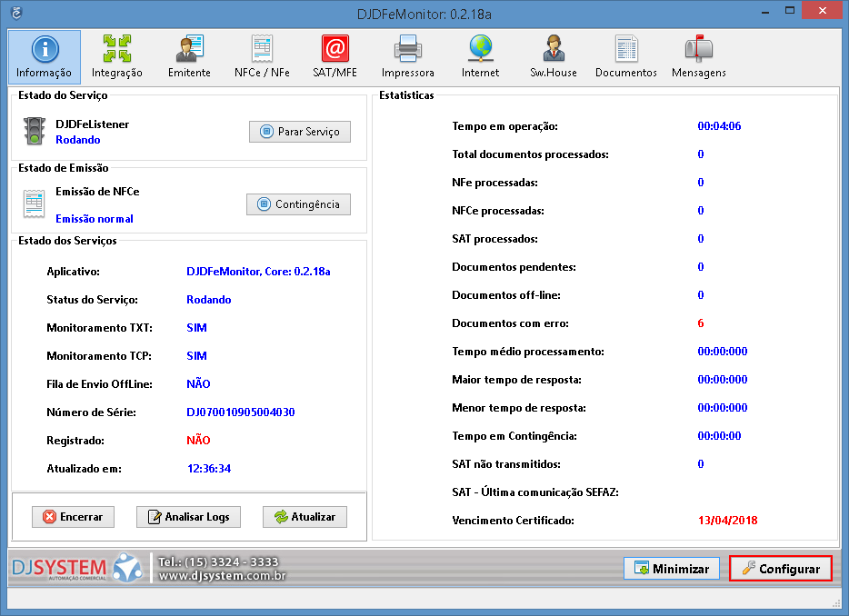
Task: Switch to Contingência emission mode
Action: 298,204
